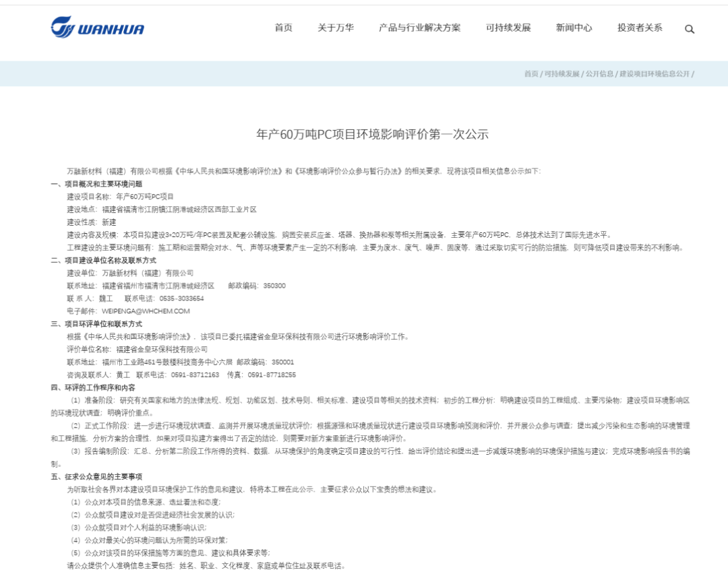Open 投资者关系 navigation item
The height and width of the screenshot is (574, 728).
click(x=640, y=28)
